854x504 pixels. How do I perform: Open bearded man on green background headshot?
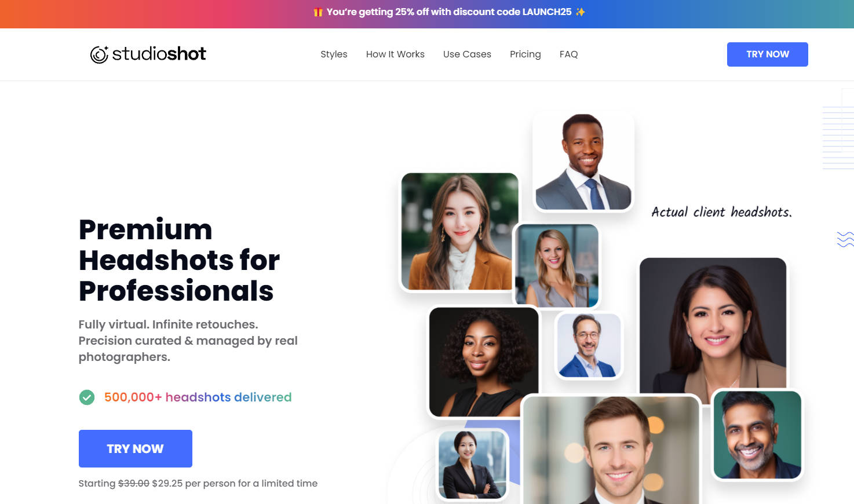tap(758, 435)
